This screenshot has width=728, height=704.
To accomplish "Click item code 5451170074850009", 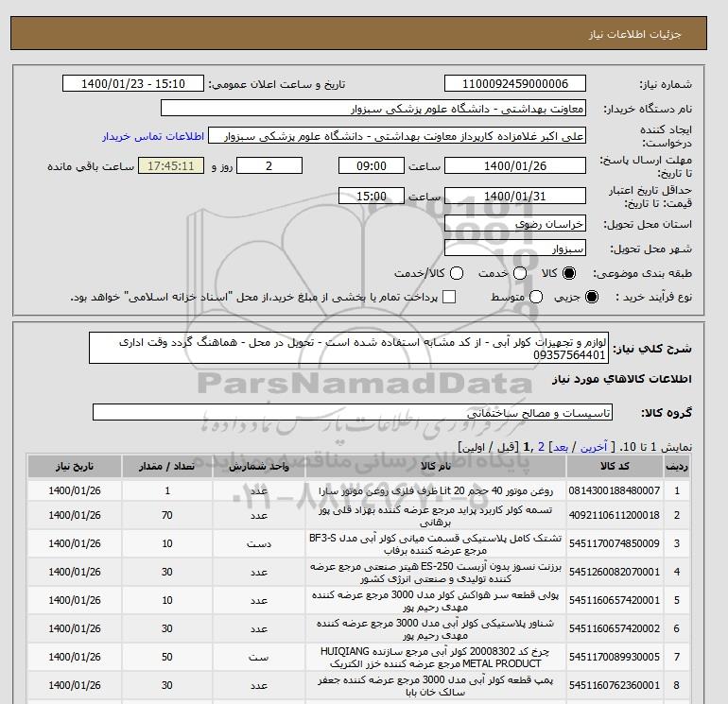I will [615, 543].
